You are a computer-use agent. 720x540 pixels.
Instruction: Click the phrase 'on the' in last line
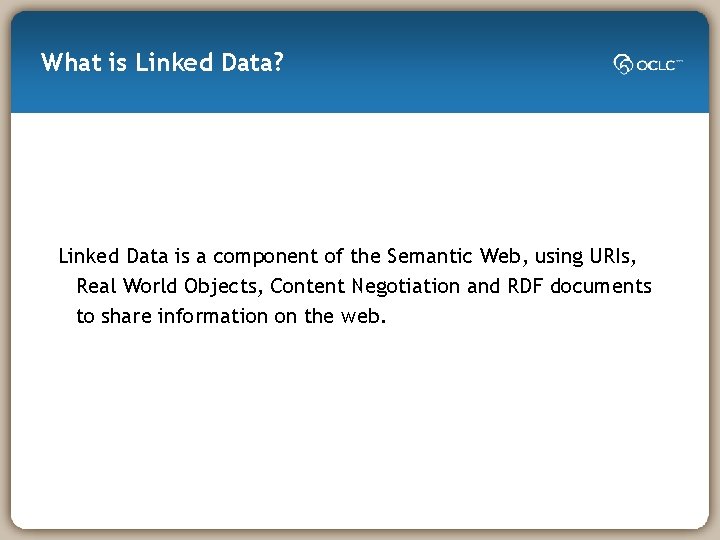coord(303,316)
